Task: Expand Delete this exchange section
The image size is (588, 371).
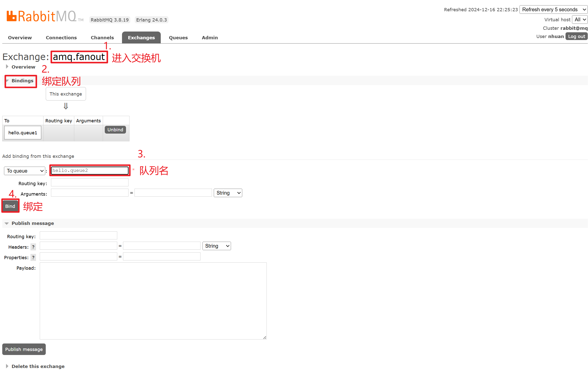Action: click(35, 366)
